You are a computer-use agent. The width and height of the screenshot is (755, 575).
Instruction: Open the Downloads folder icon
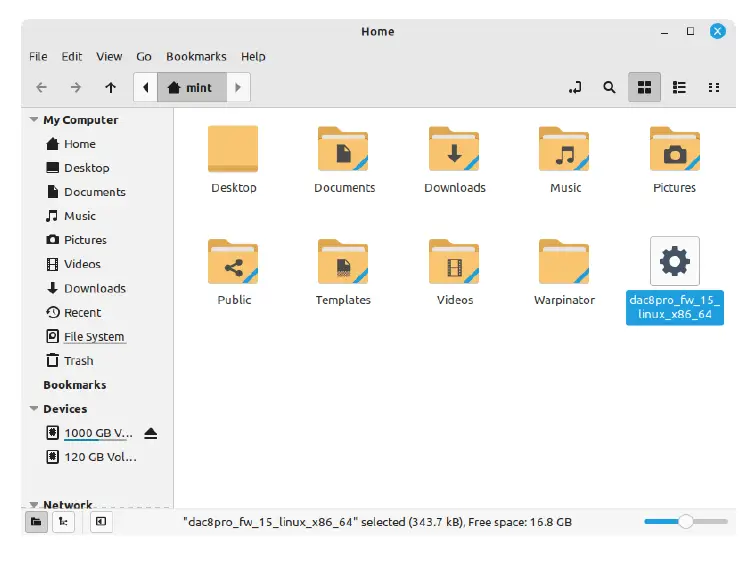454,150
